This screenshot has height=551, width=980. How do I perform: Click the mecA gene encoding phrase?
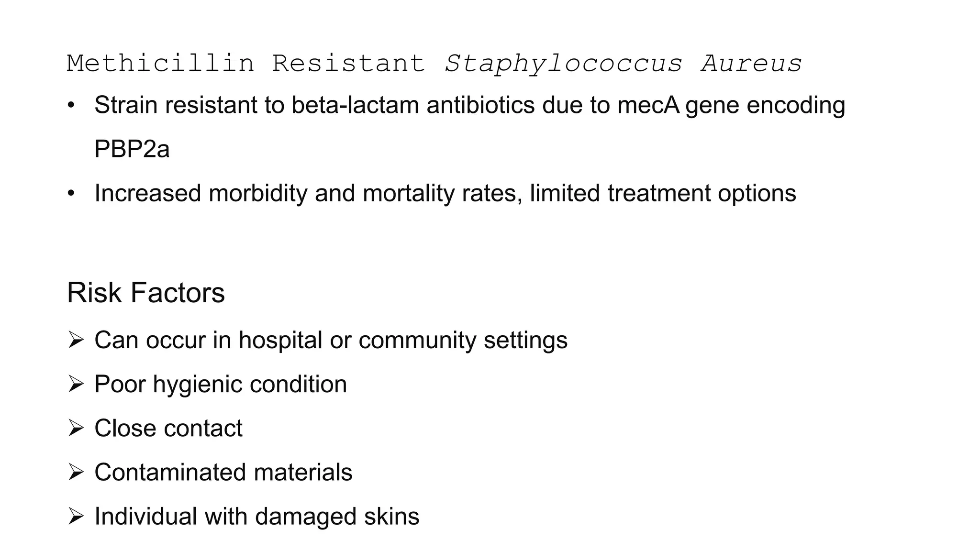(x=731, y=106)
